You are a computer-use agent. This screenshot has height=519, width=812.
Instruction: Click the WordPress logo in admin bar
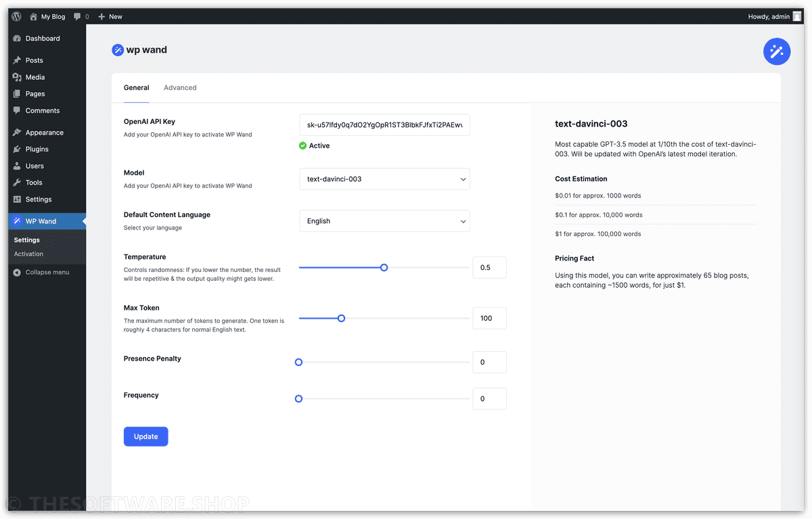(16, 16)
